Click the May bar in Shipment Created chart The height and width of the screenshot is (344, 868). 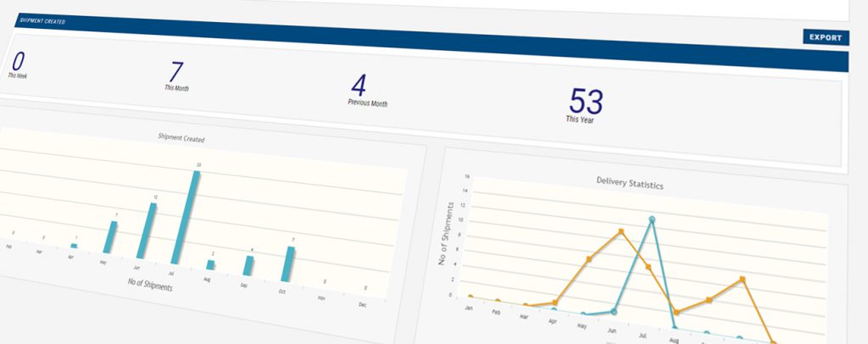coord(110,236)
